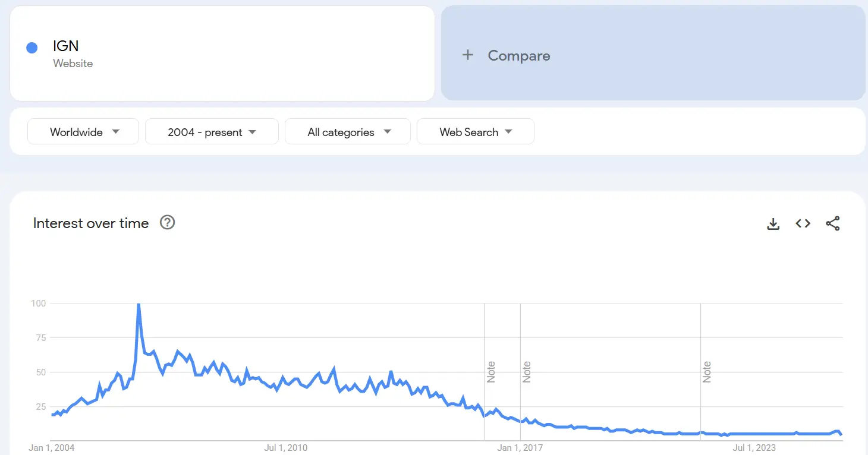The height and width of the screenshot is (455, 868).
Task: Click the Interest over time heading
Action: [x=91, y=223]
